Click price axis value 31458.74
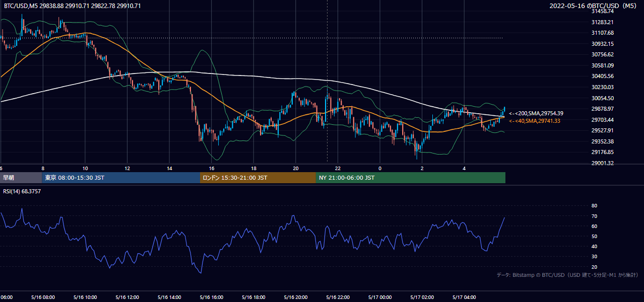Viewport: 644px width, 302px height. (603, 11)
